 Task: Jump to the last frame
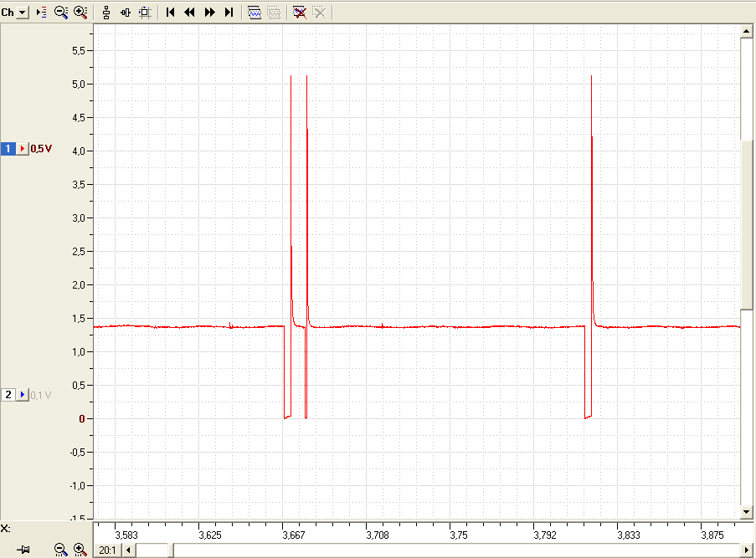[x=229, y=13]
